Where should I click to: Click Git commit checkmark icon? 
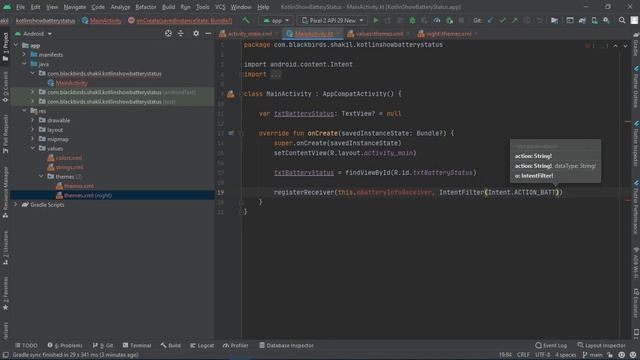503,20
